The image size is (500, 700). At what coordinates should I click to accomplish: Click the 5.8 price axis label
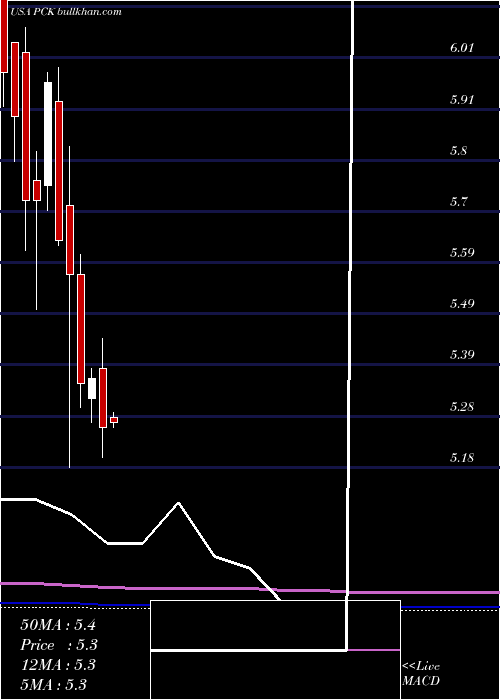[458, 150]
